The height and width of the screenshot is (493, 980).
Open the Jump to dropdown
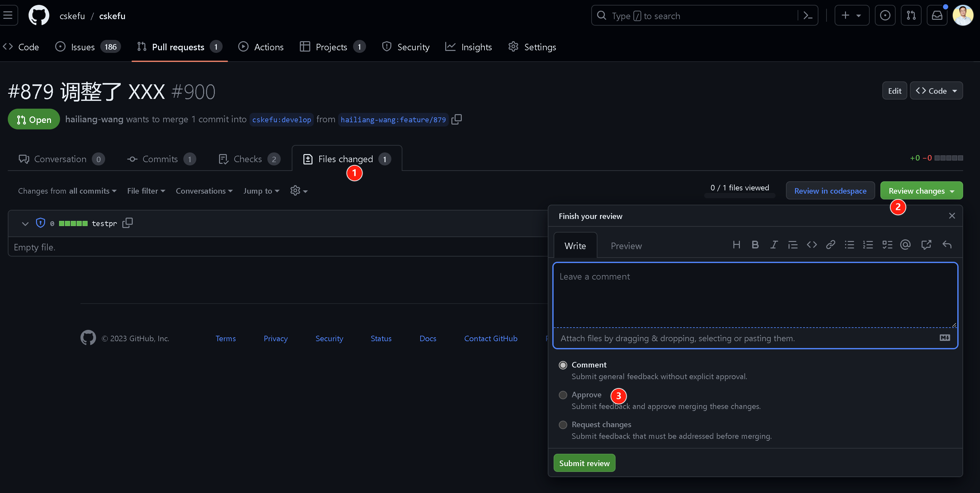261,191
